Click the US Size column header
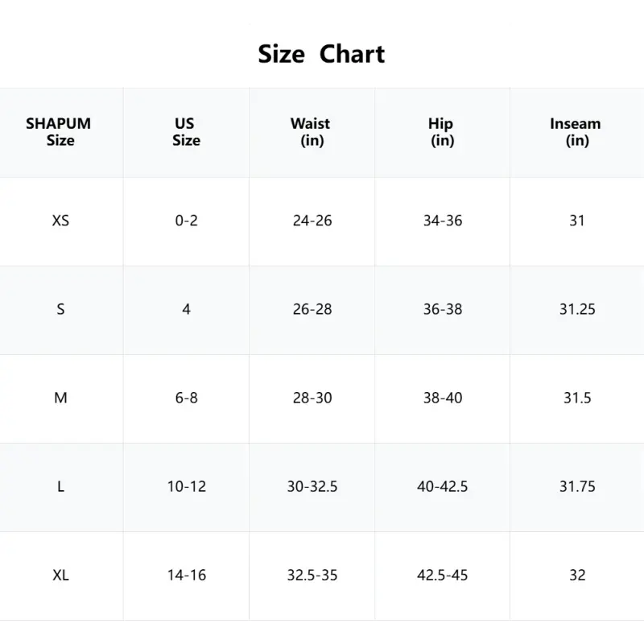Screen dimensions: 644x644 click(x=186, y=132)
